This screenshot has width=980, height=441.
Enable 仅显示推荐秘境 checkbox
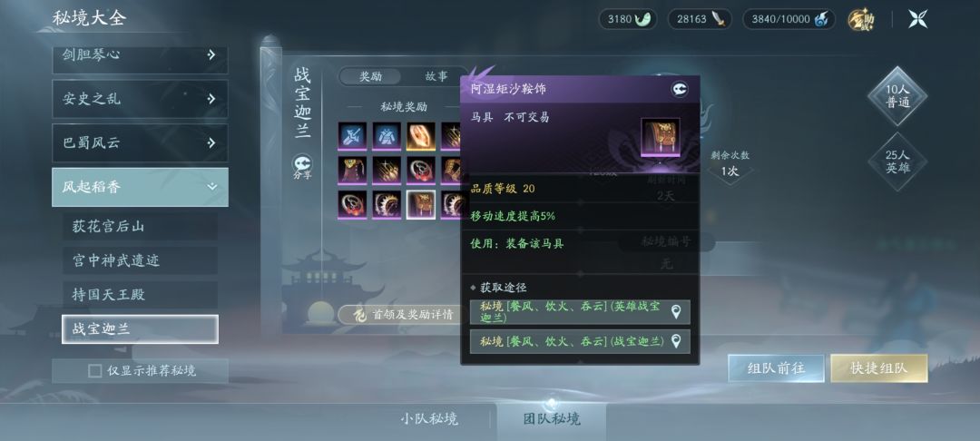(x=95, y=371)
